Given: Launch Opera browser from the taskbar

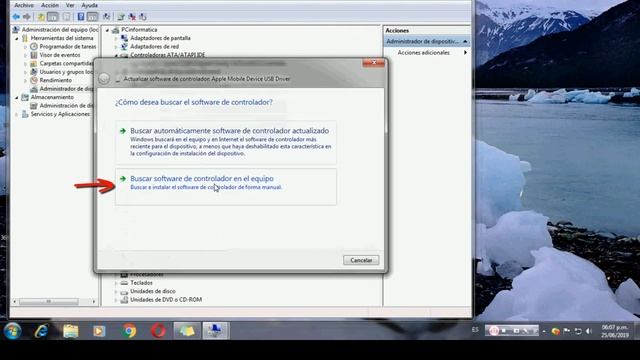Looking at the screenshot, I should (158, 331).
